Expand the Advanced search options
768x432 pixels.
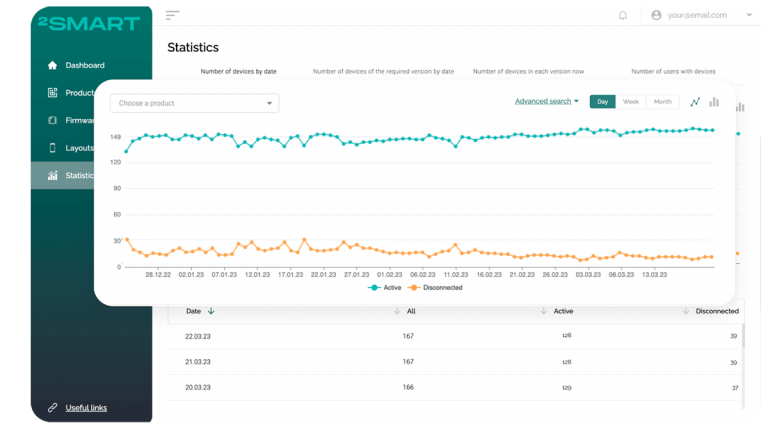tap(547, 101)
